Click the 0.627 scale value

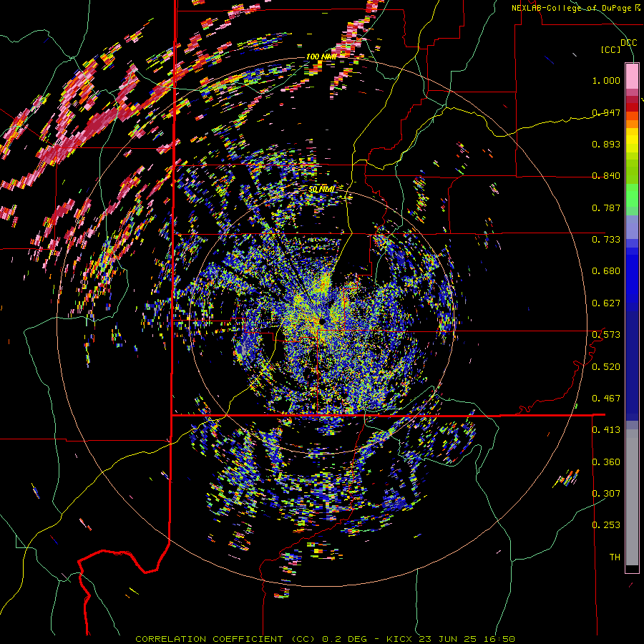[x=606, y=303]
